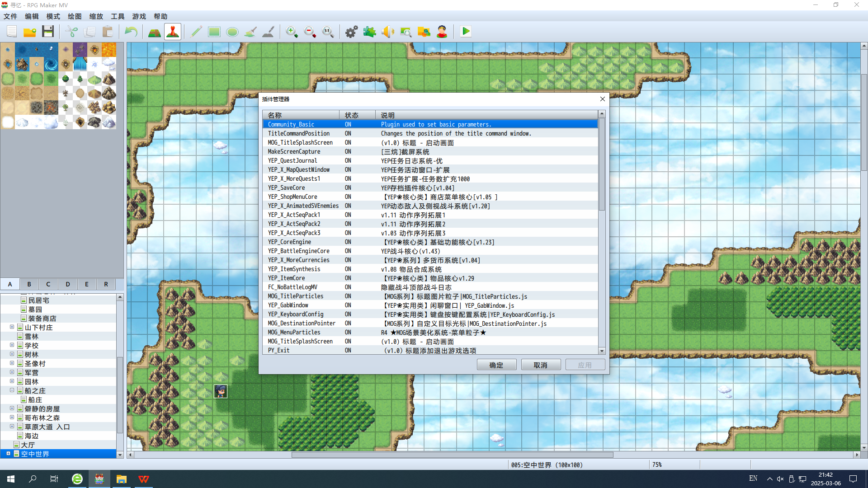Click the 说明 column header

(487, 115)
